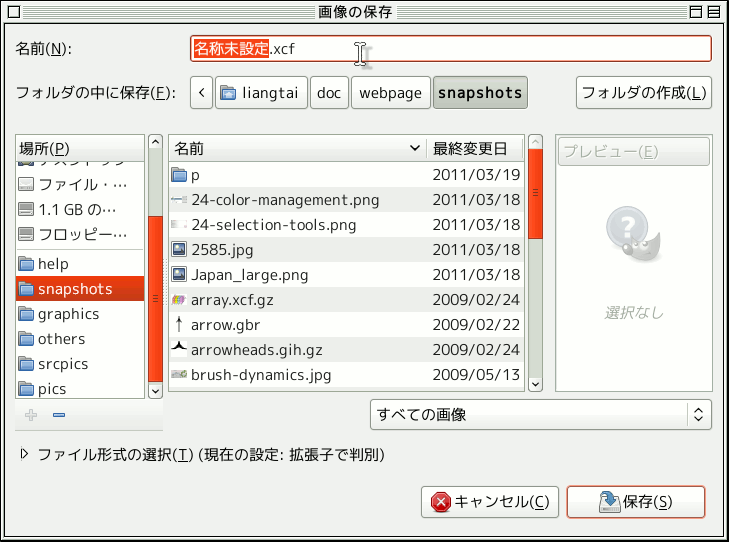Click the back arrow in the path bar
Image resolution: width=729 pixels, height=542 pixels.
(x=202, y=93)
